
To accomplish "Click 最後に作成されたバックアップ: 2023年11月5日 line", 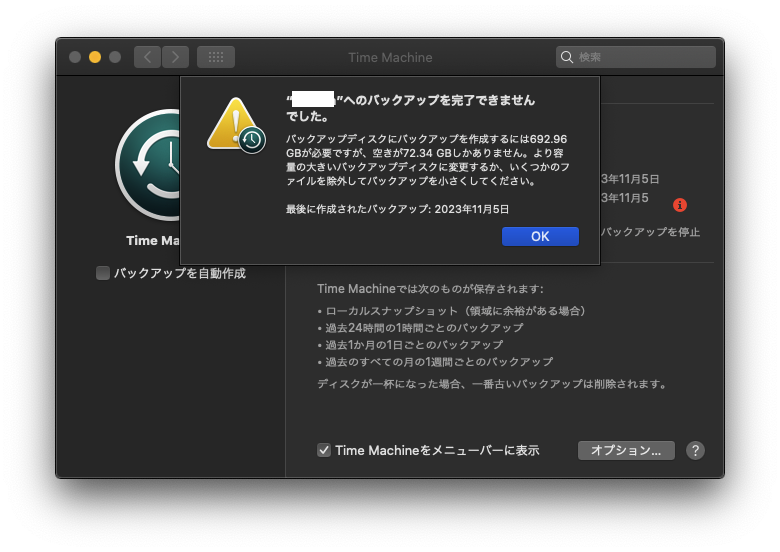I will tap(397, 209).
